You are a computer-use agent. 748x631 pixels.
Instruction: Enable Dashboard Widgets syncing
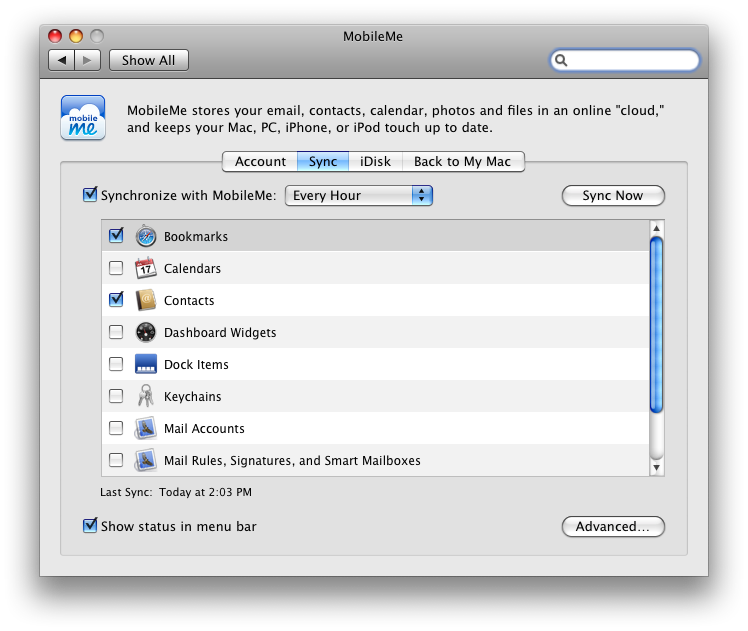(116, 332)
